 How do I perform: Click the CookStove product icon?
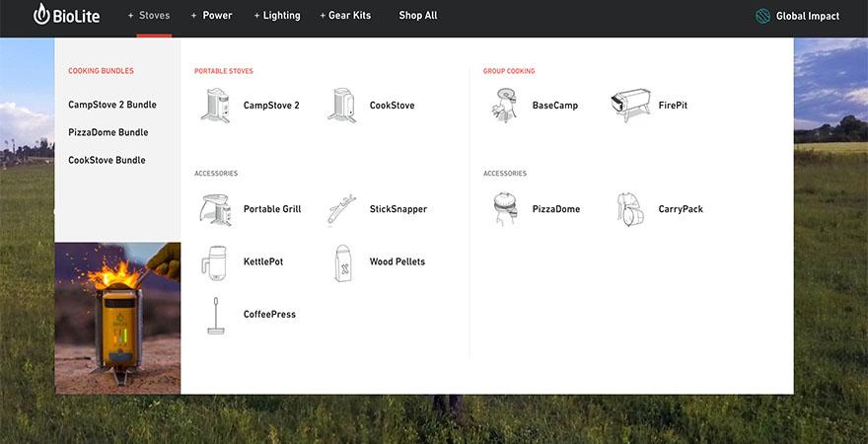[342, 106]
